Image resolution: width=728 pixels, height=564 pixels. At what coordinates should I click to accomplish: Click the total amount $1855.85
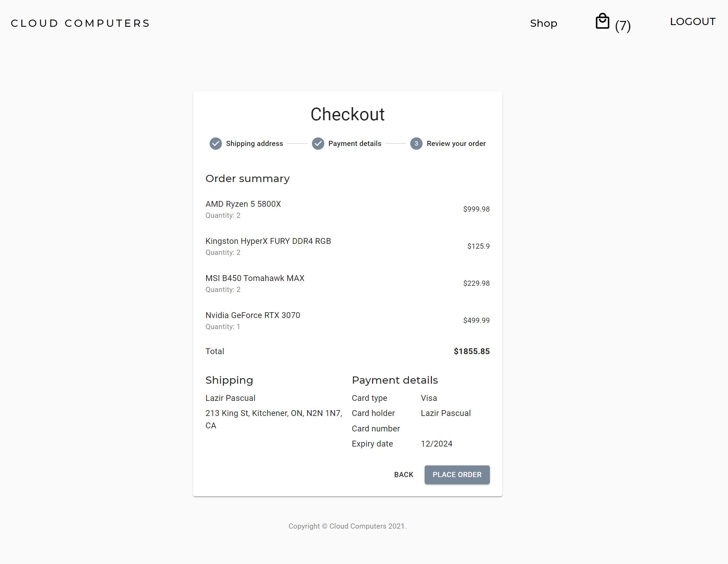pos(471,351)
